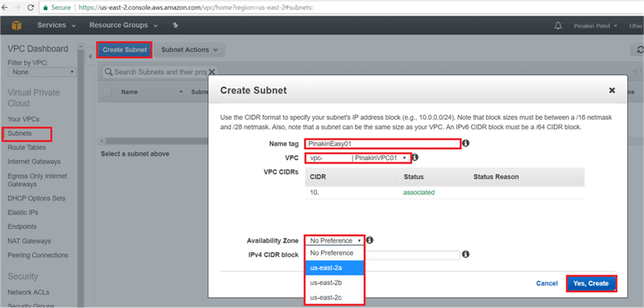Open Route Tables in sidebar
Viewport: 644px width, 308px height.
point(26,147)
